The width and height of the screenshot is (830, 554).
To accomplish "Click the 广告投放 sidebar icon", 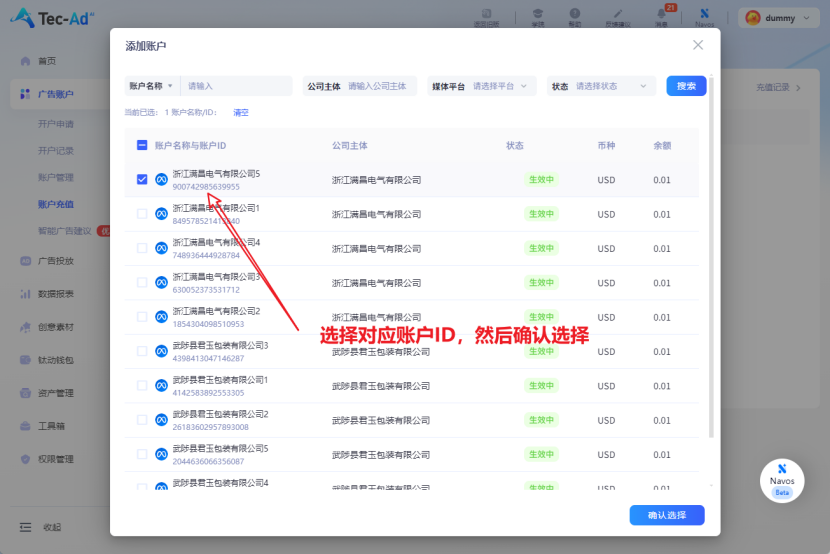I will click(25, 261).
